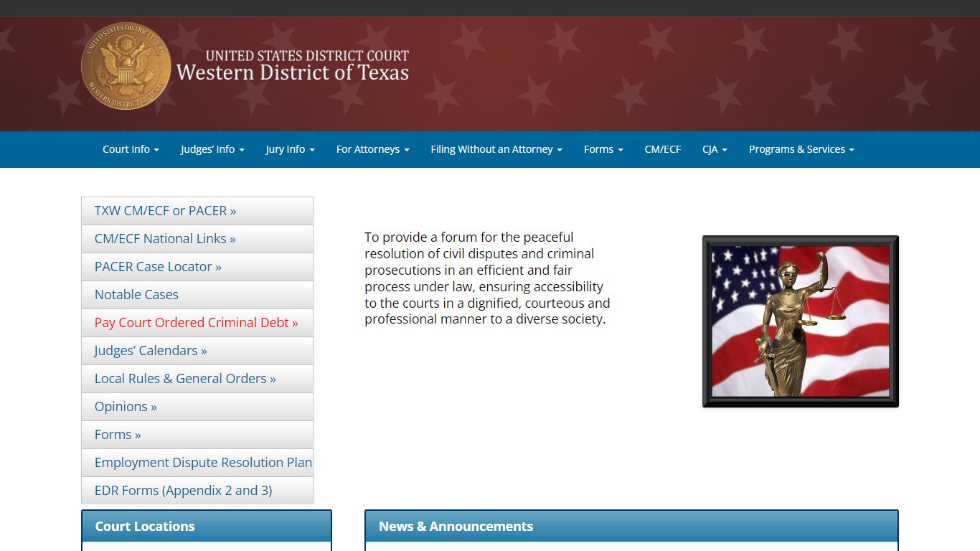
Task: Click the Western District of Texas title
Action: pos(293,73)
